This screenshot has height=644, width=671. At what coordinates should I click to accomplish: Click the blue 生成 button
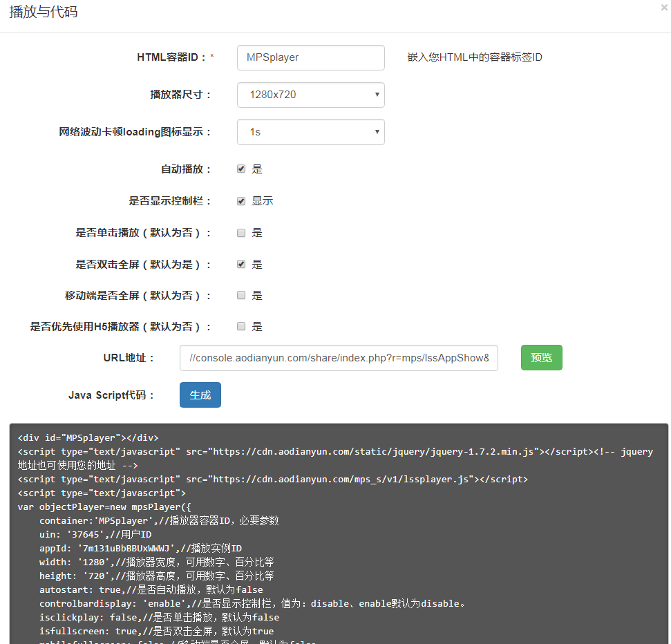[x=200, y=395]
